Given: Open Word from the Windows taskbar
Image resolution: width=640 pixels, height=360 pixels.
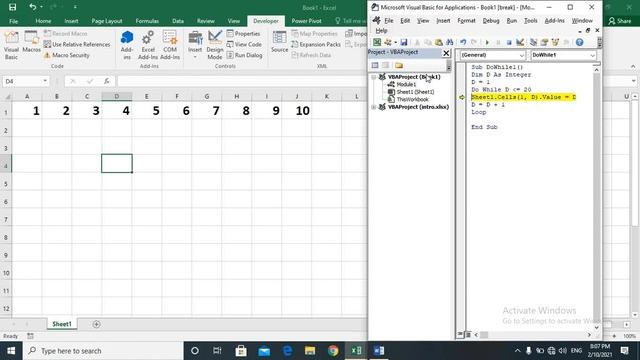Looking at the screenshot, I should click(x=379, y=351).
